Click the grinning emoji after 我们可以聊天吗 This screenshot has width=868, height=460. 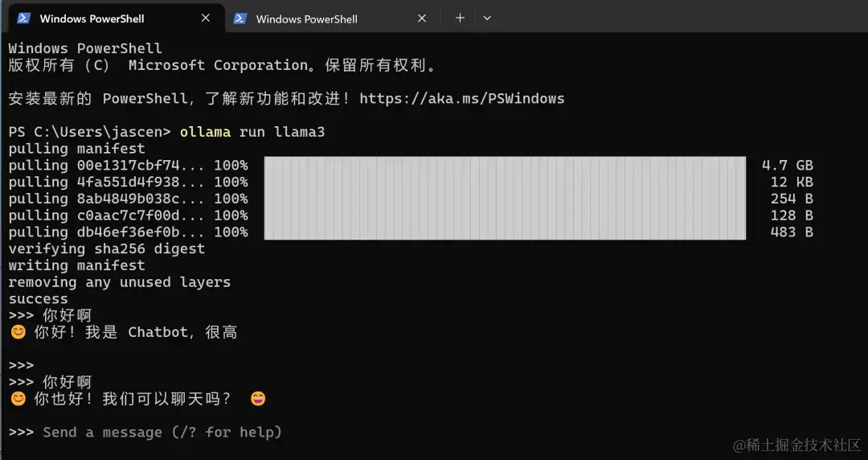coord(258,399)
